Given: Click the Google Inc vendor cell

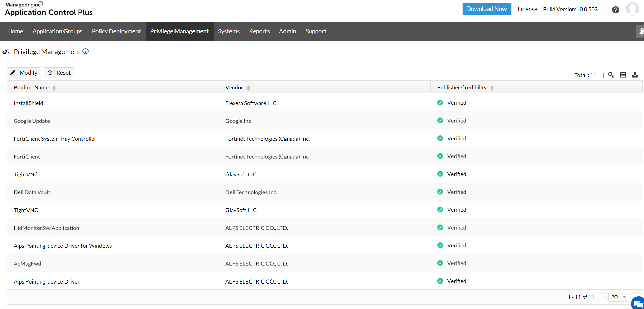Looking at the screenshot, I should (238, 121).
